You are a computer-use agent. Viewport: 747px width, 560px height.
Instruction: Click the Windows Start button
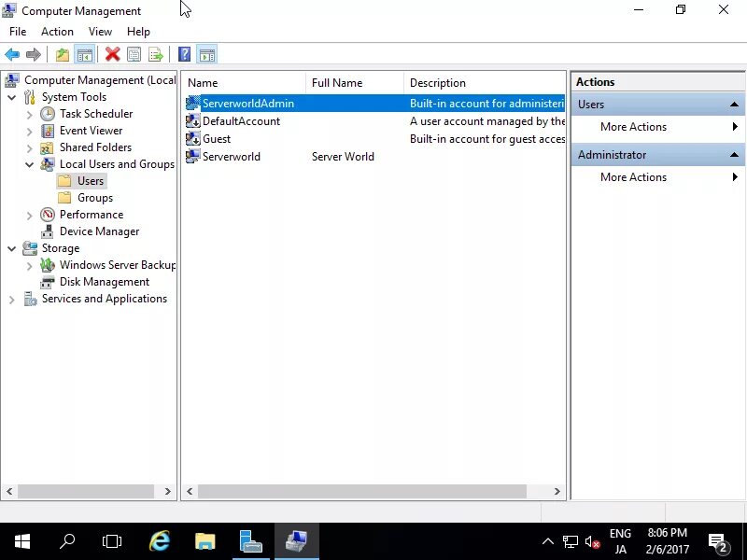tap(22, 541)
